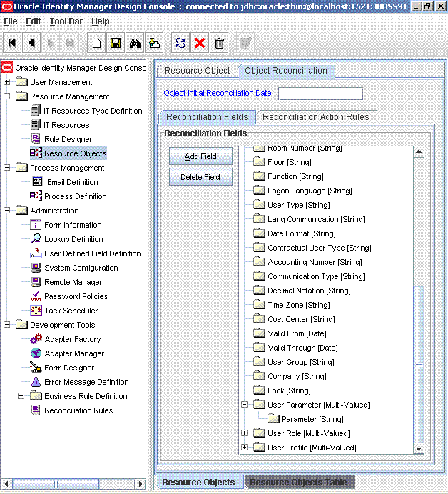448x494 pixels.
Task: Open Error Message Definition warning icon
Action: click(x=36, y=381)
